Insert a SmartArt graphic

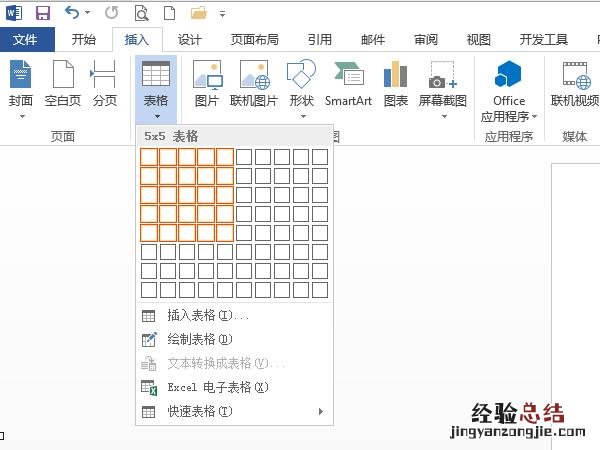(x=348, y=84)
